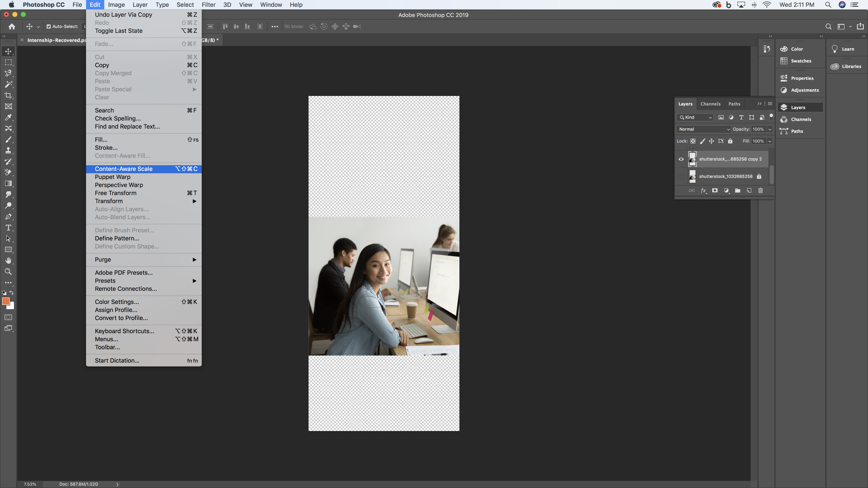Switch to the Channels tab
The width and height of the screenshot is (868, 488).
click(711, 104)
